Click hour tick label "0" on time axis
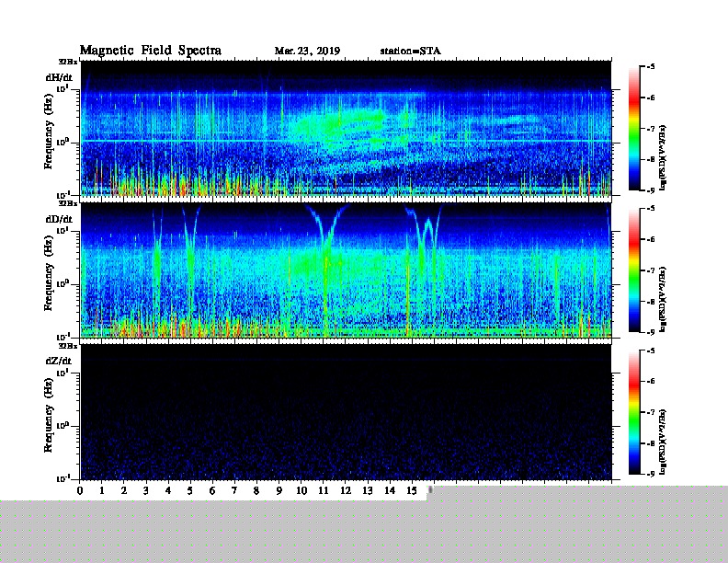 80,490
